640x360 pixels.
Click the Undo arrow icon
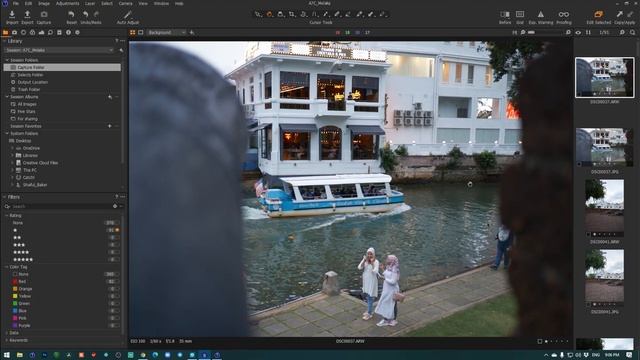point(85,14)
